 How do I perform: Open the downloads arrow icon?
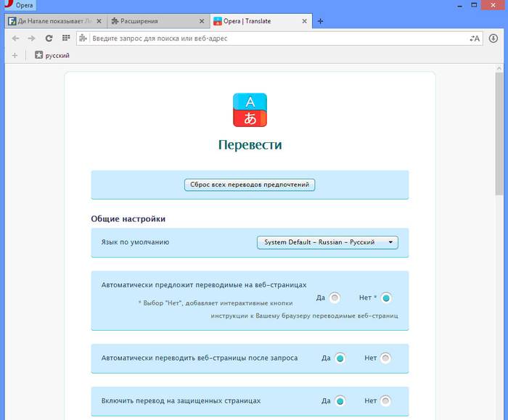pos(493,38)
